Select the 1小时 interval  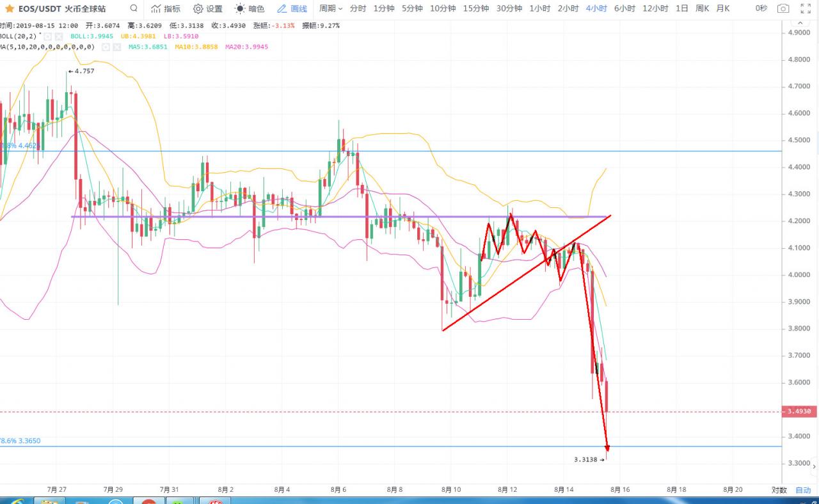540,8
